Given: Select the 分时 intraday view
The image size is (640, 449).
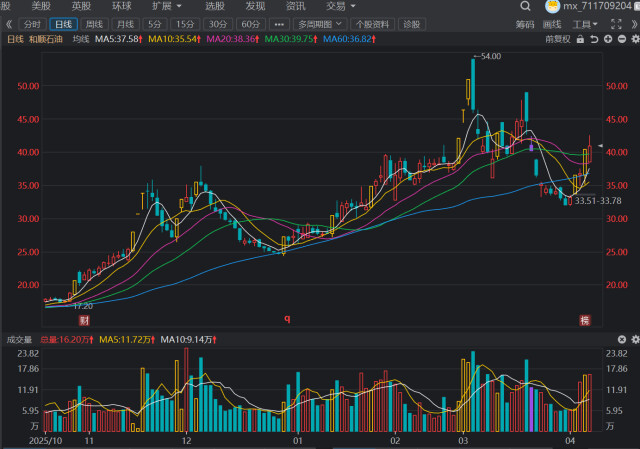Looking at the screenshot, I should 32,23.
